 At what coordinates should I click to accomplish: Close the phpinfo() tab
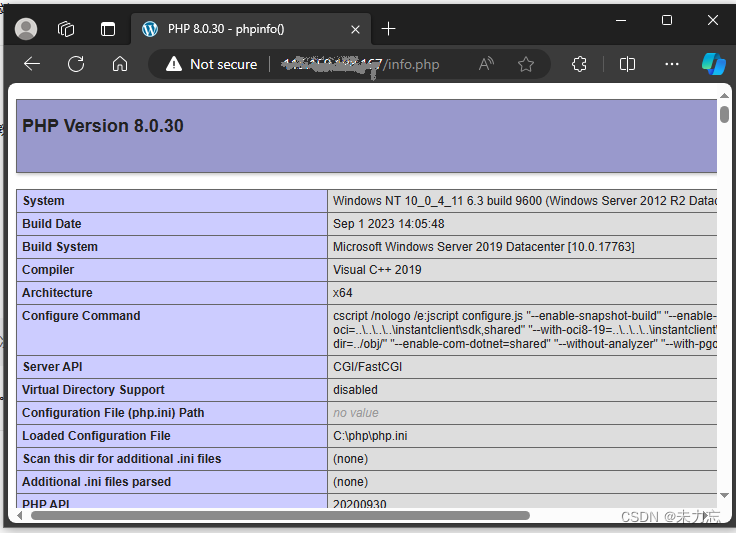tap(355, 30)
